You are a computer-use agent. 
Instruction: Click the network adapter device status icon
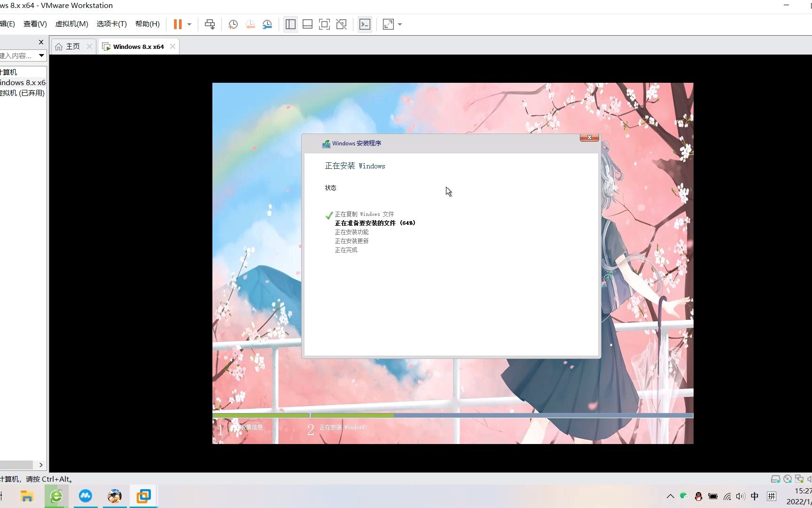[x=799, y=479]
